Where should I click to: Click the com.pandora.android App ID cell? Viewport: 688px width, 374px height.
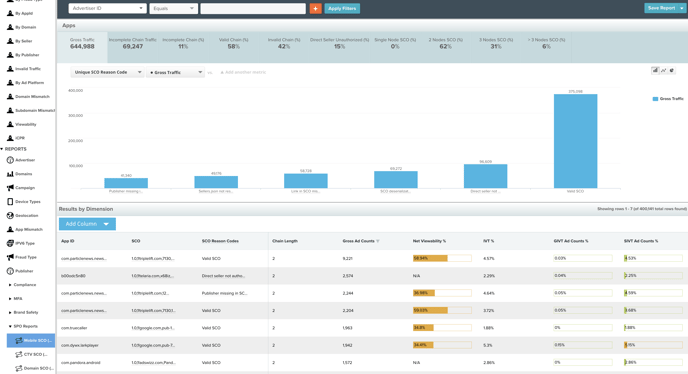point(81,363)
